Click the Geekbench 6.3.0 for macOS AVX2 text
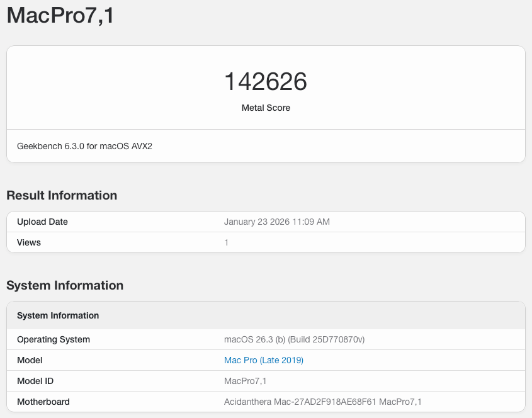Screen dimensions: 532x418 coord(84,146)
